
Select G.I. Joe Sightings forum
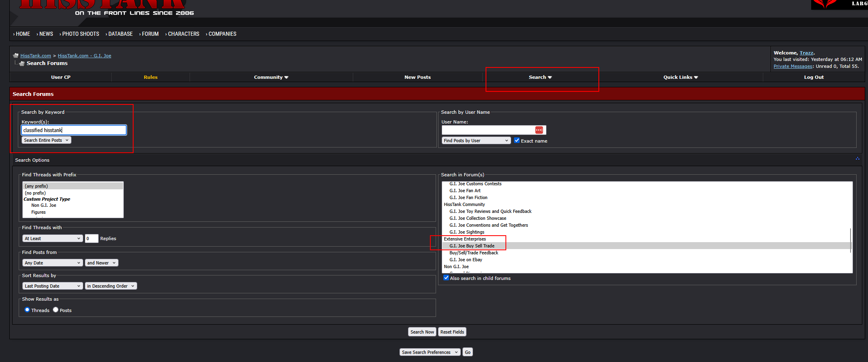(x=467, y=232)
